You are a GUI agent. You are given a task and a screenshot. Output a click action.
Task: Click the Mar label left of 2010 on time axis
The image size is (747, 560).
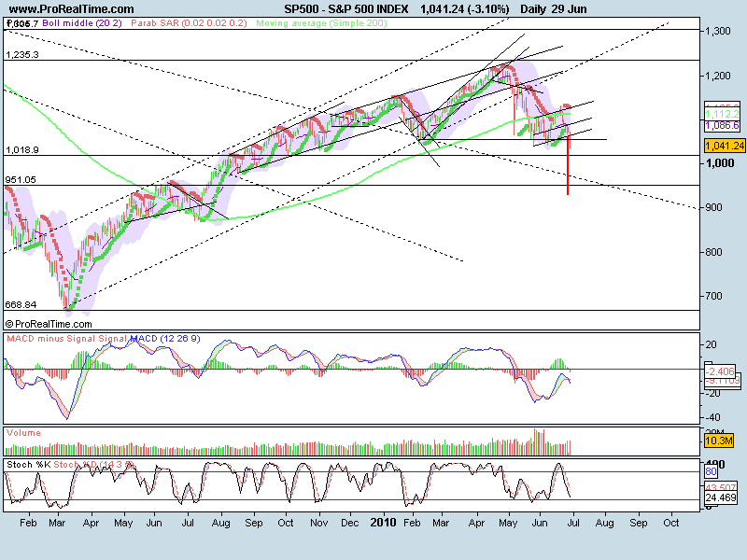click(x=57, y=523)
